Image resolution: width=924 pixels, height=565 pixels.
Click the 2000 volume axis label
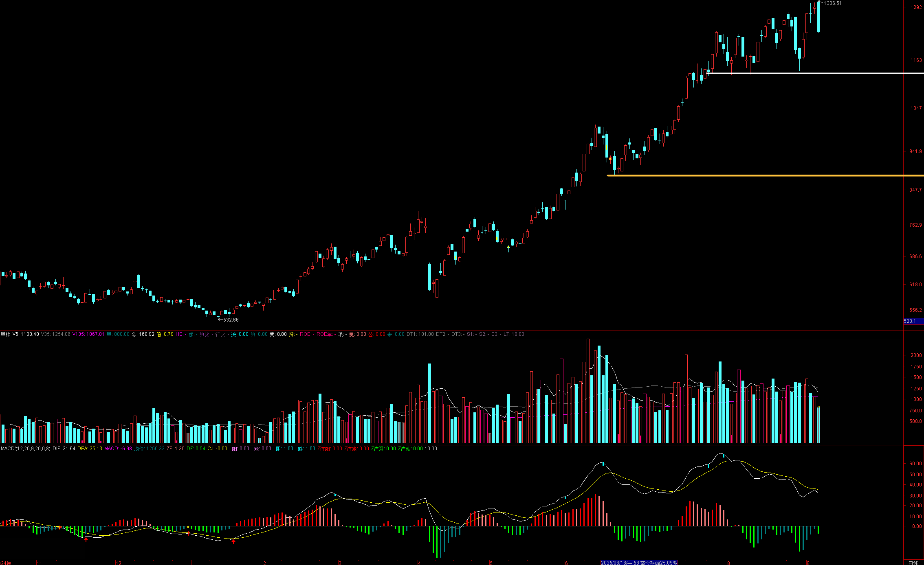pyautogui.click(x=916, y=355)
